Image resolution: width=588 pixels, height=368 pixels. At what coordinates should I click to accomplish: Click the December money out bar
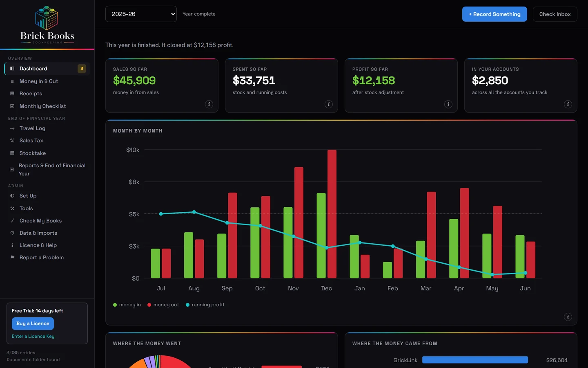(332, 214)
